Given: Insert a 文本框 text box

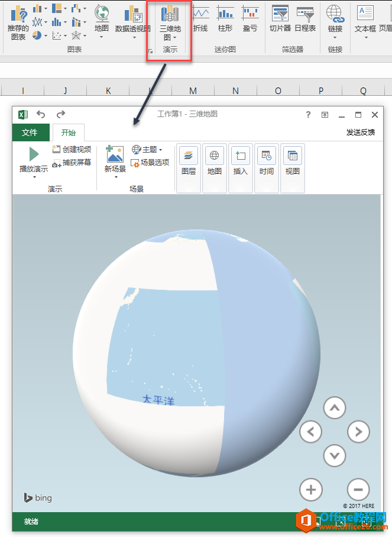Looking at the screenshot, I should coord(365,22).
